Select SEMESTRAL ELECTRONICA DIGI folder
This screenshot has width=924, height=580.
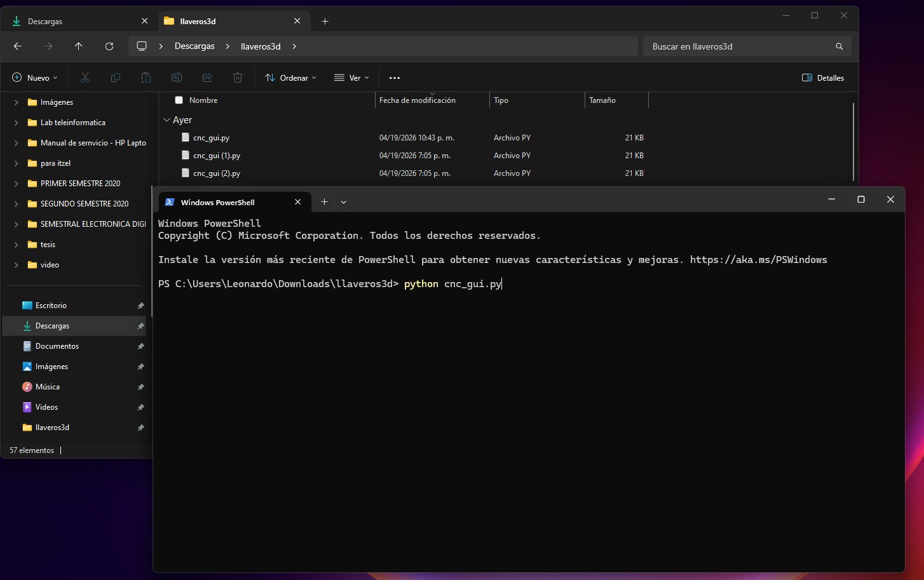tap(93, 224)
